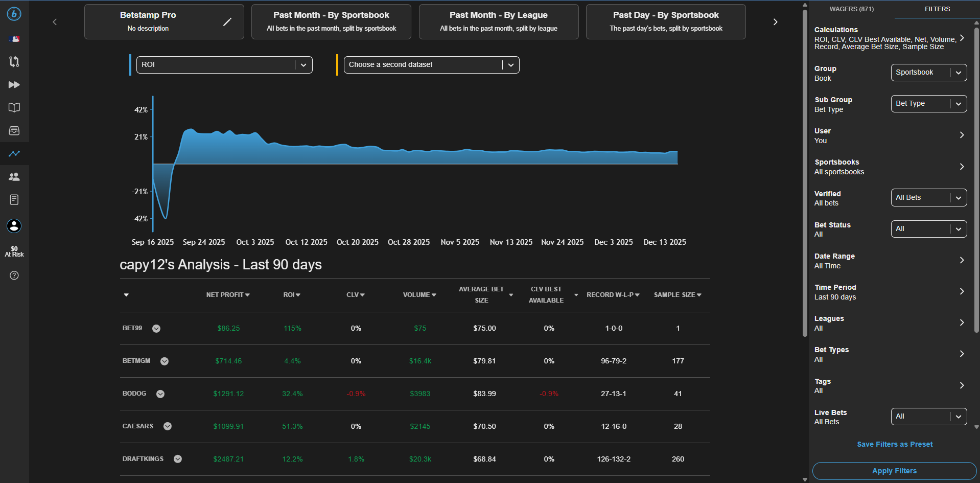
Task: Open the Verified bets dropdown
Action: 928,197
